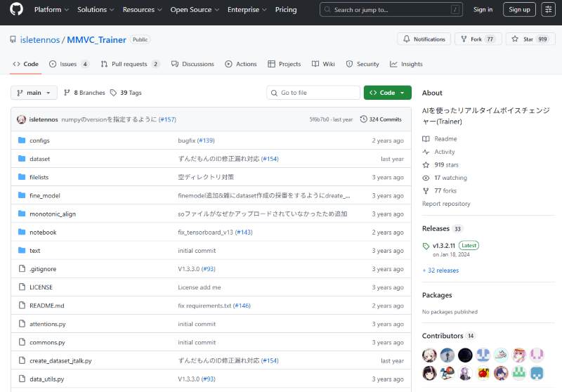Viewport: 562px width, 392px height.
Task: Focus the Search or jump to field
Action: pyautogui.click(x=391, y=10)
